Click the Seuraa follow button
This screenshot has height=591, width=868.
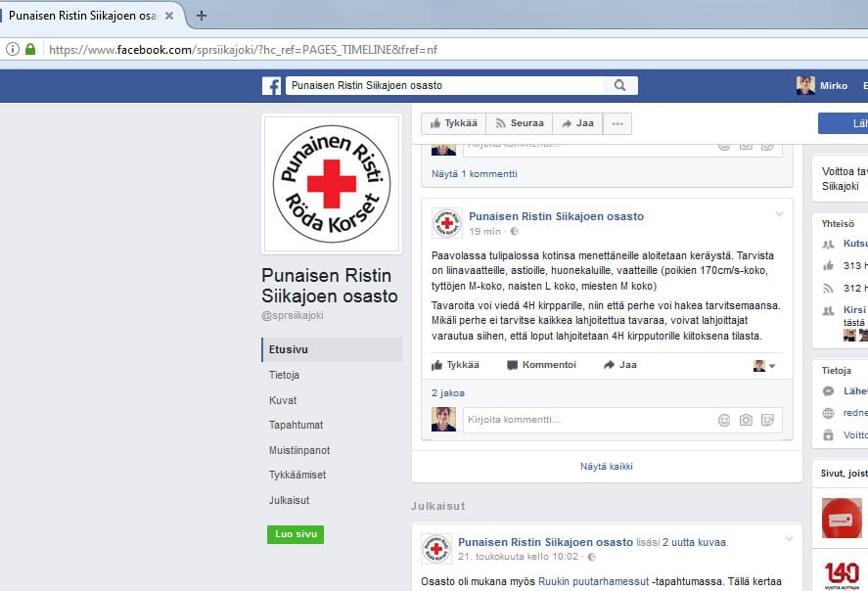pos(520,123)
